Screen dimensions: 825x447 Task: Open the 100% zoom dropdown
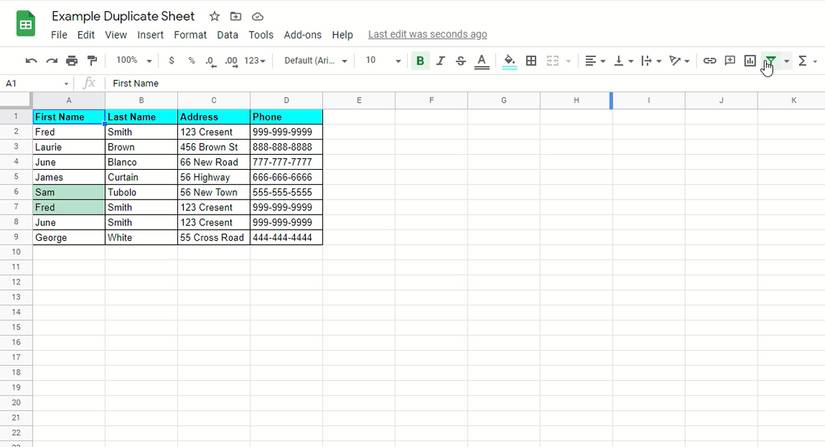click(134, 61)
